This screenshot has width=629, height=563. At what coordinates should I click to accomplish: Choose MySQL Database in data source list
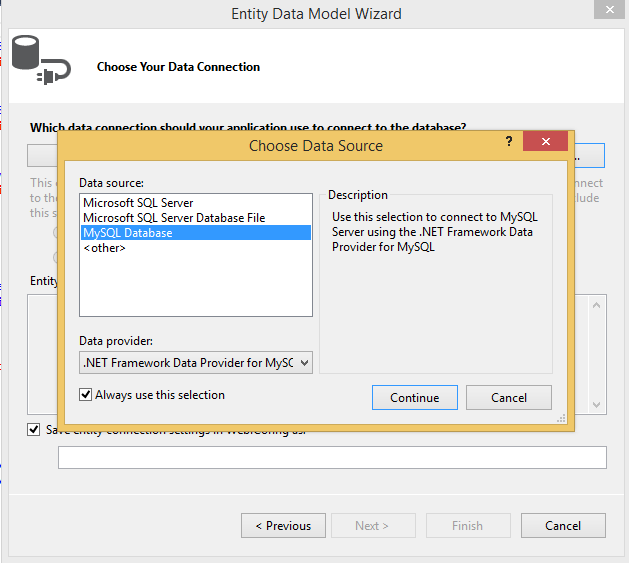click(x=196, y=233)
